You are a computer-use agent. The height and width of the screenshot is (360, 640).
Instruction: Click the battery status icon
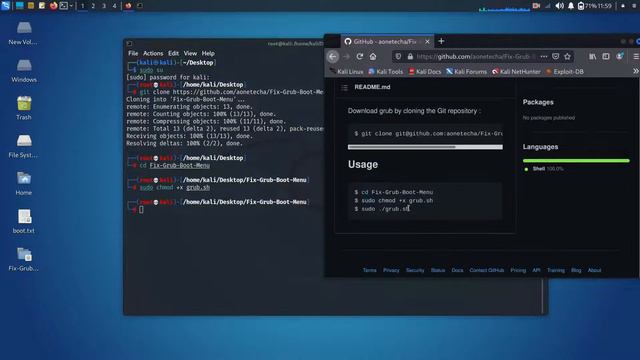coord(581,6)
